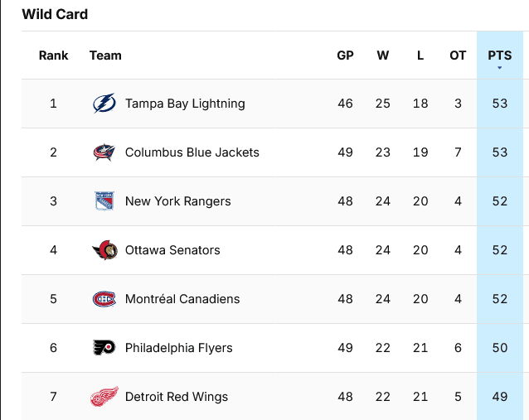
Task: Sort table by OT column
Action: tap(458, 56)
